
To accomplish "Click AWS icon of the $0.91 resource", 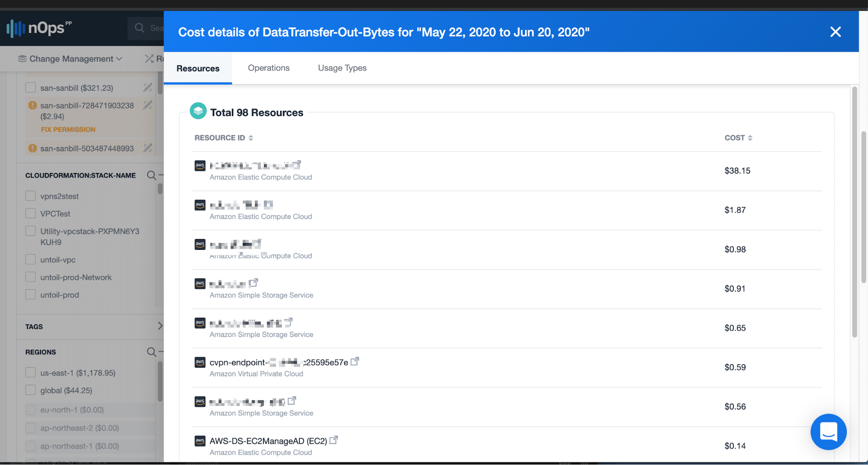I will tap(200, 283).
